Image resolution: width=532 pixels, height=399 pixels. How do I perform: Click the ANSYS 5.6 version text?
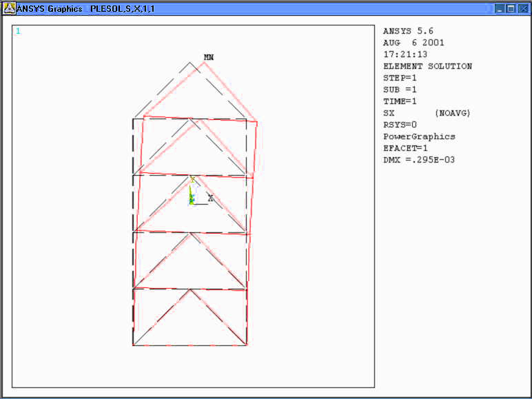[408, 31]
